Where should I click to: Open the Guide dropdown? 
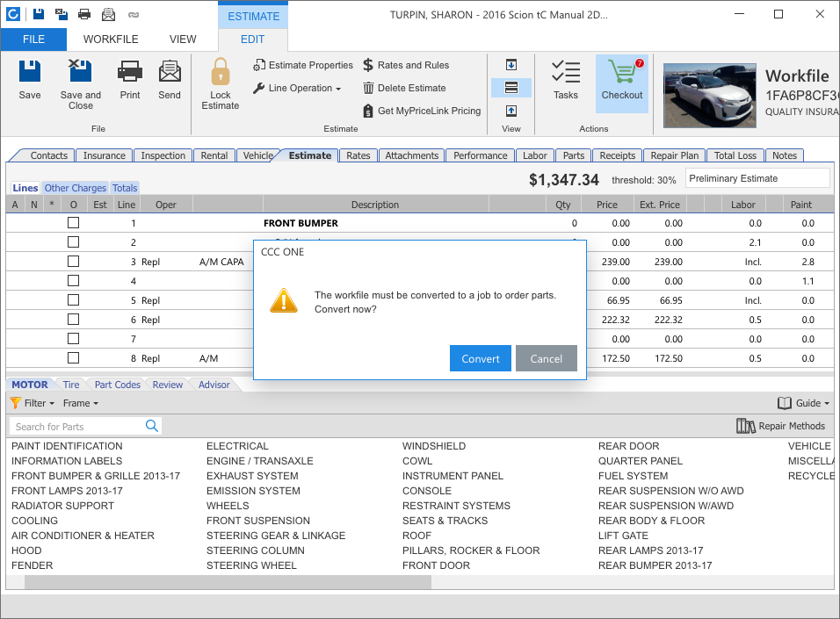(x=804, y=403)
